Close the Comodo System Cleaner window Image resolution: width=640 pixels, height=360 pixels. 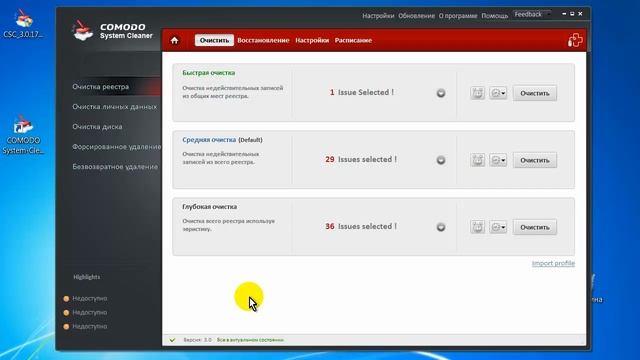click(580, 14)
